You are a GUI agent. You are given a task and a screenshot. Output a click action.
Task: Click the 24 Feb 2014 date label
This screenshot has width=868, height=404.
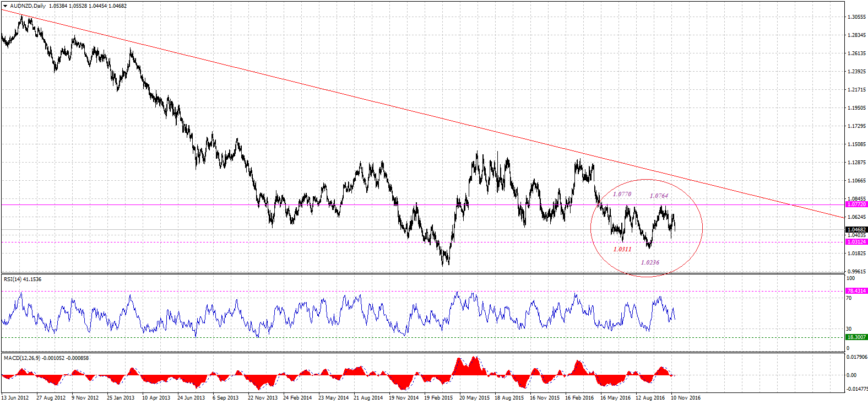297,398
